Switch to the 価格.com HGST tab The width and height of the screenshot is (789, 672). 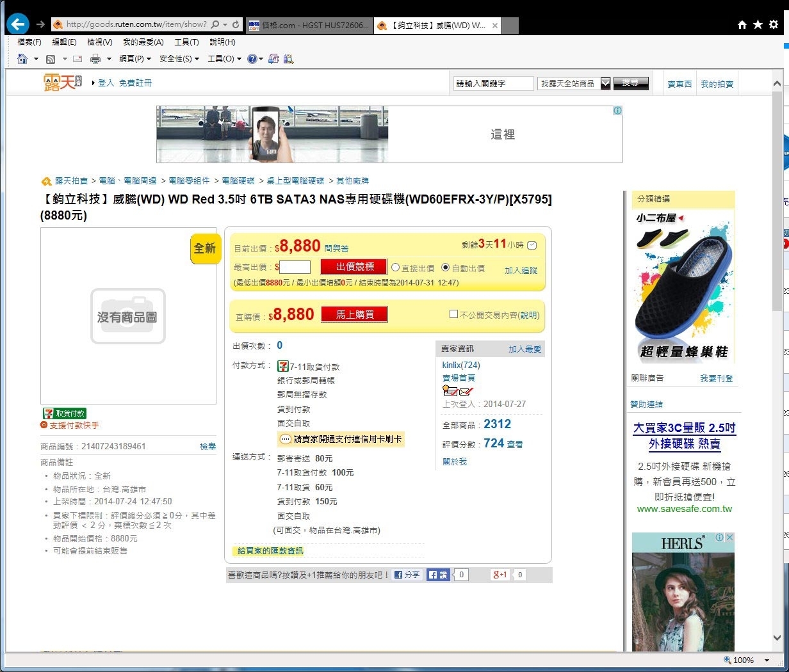[309, 25]
